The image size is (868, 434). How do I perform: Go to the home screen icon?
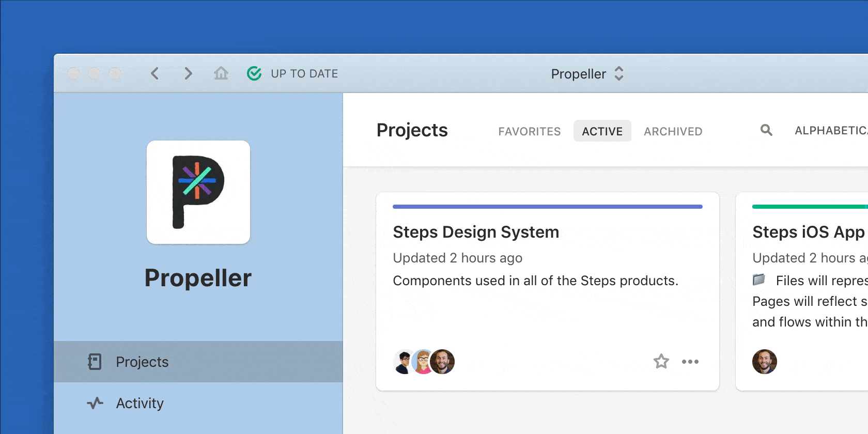[221, 74]
